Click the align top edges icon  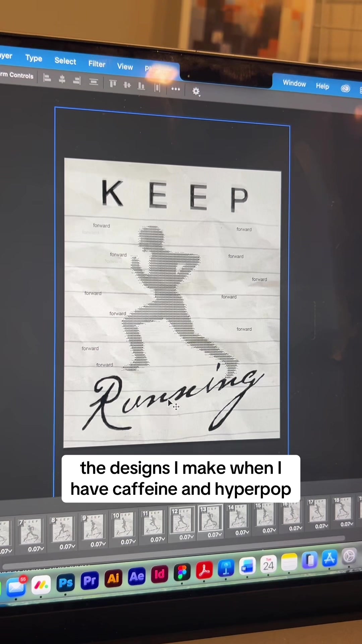(113, 83)
